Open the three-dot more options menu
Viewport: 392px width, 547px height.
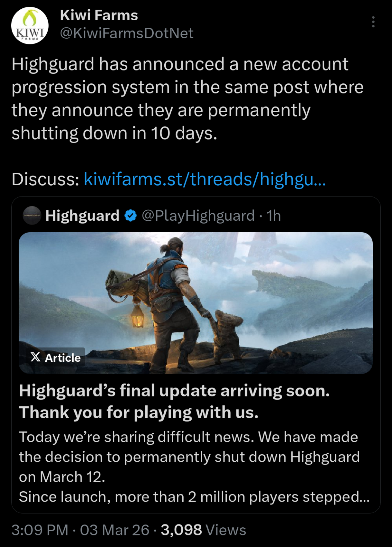(373, 22)
